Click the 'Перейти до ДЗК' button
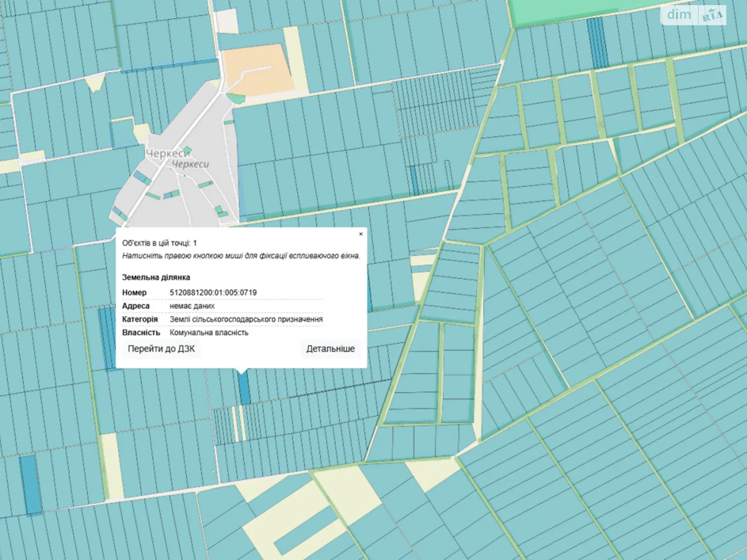The width and height of the screenshot is (747, 560). (x=161, y=349)
